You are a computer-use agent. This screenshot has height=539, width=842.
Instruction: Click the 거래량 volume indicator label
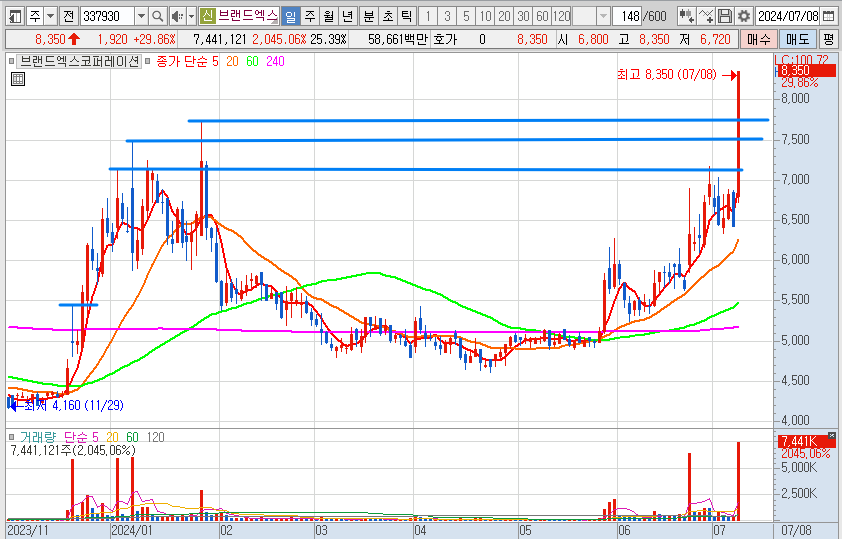38,437
